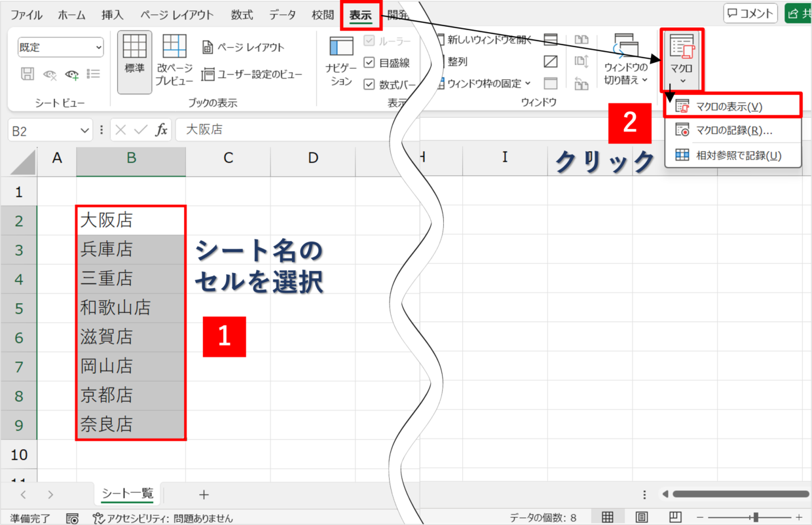The width and height of the screenshot is (812, 525).
Task: Switch to page layout view in status bar
Action: pyautogui.click(x=642, y=517)
